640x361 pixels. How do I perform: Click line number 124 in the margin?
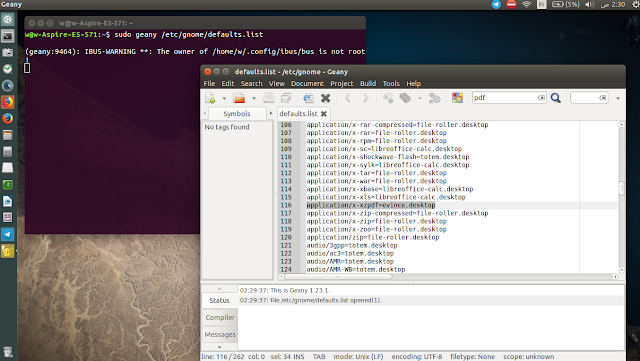pyautogui.click(x=286, y=270)
